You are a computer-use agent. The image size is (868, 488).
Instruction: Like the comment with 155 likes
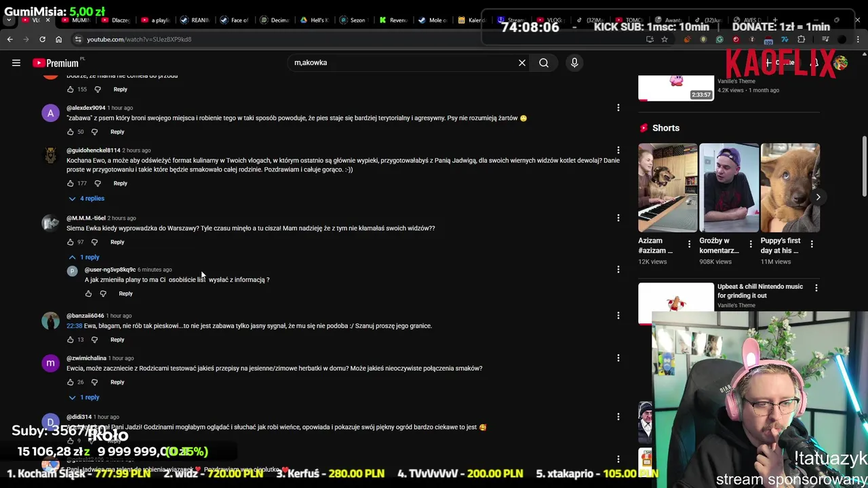71,89
